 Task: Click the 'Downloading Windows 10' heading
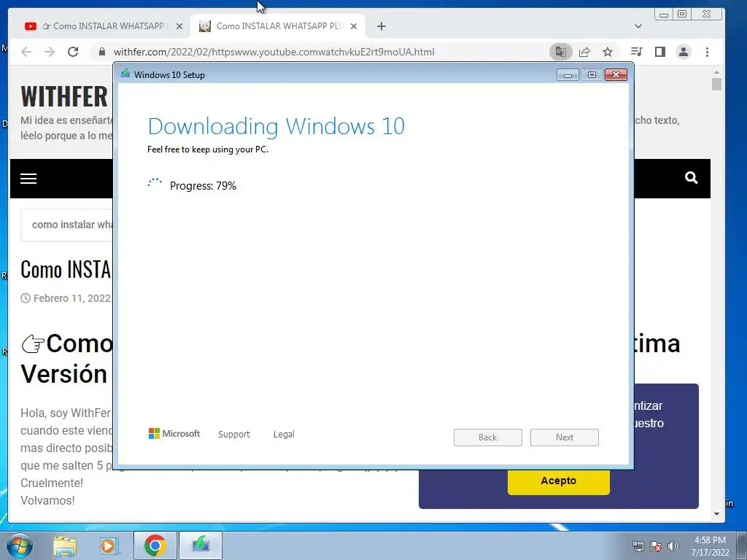coord(276,126)
